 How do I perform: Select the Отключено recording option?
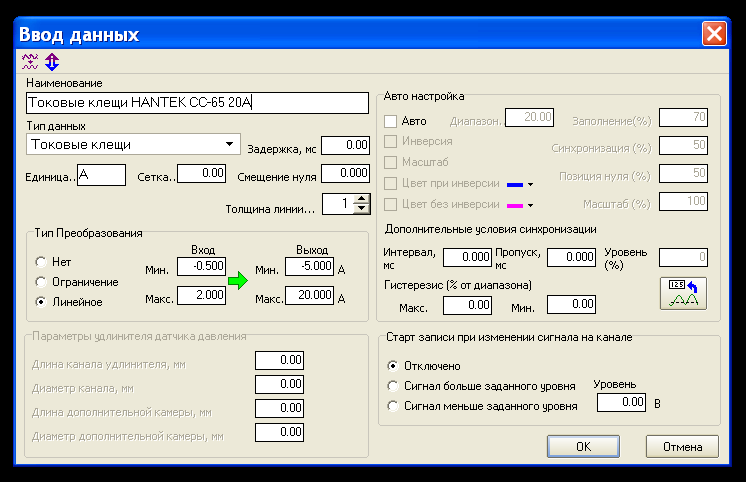point(393,365)
